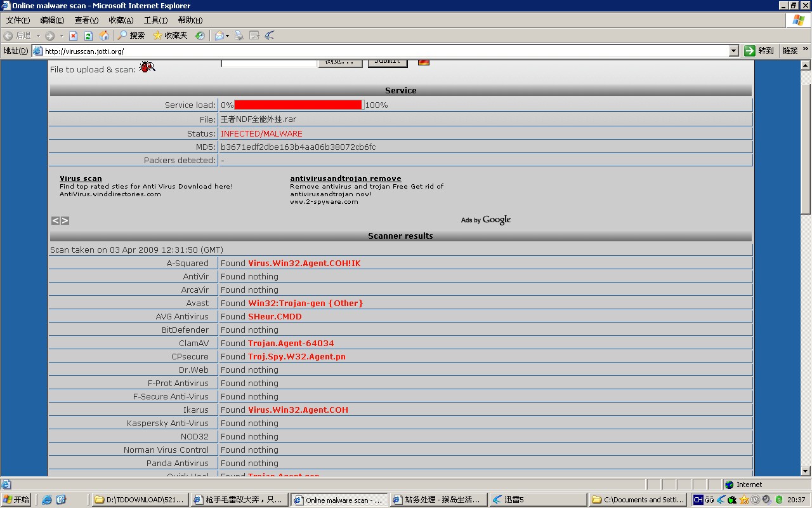Click the 'Virus scan' ad link
Viewport: 812px width, 508px height.
[81, 178]
